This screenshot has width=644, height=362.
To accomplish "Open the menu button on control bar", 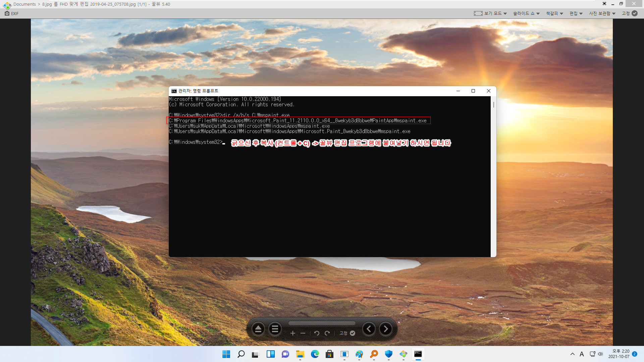I will tap(275, 329).
